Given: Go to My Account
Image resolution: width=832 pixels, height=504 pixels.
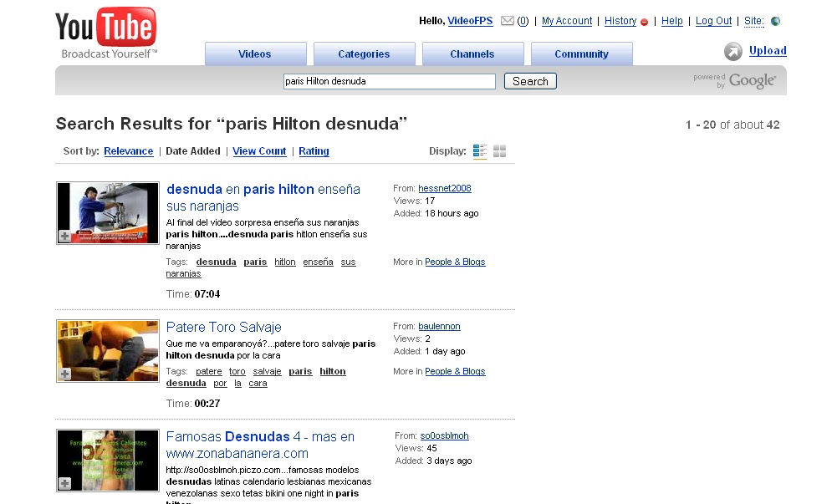Looking at the screenshot, I should coord(567,21).
